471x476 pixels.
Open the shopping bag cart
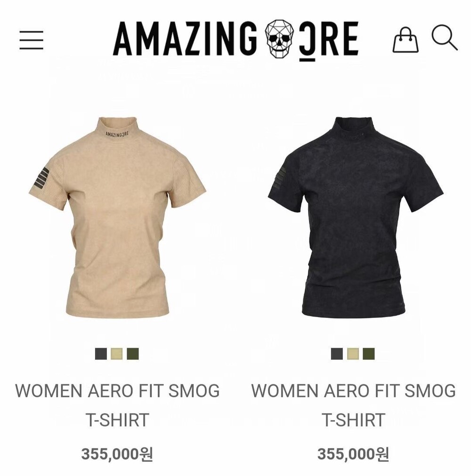405,40
